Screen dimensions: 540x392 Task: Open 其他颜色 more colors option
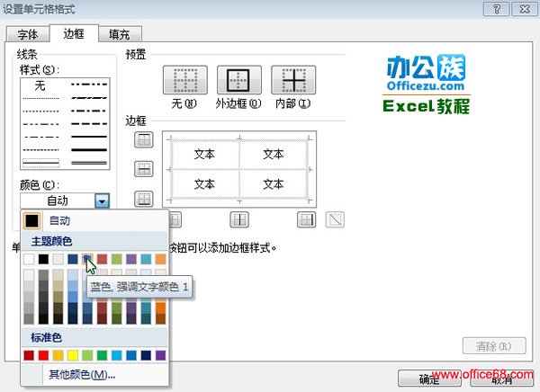tap(83, 374)
